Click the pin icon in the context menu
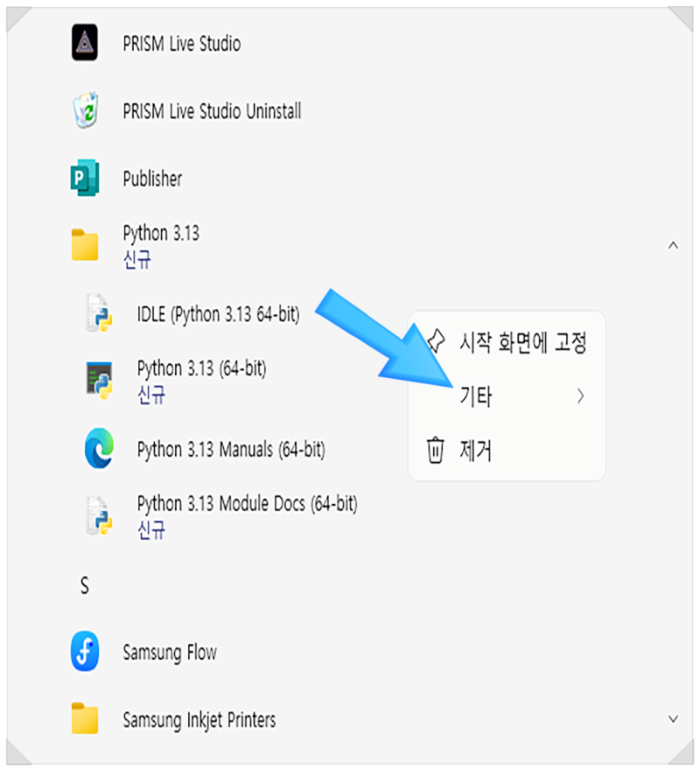 [x=435, y=340]
